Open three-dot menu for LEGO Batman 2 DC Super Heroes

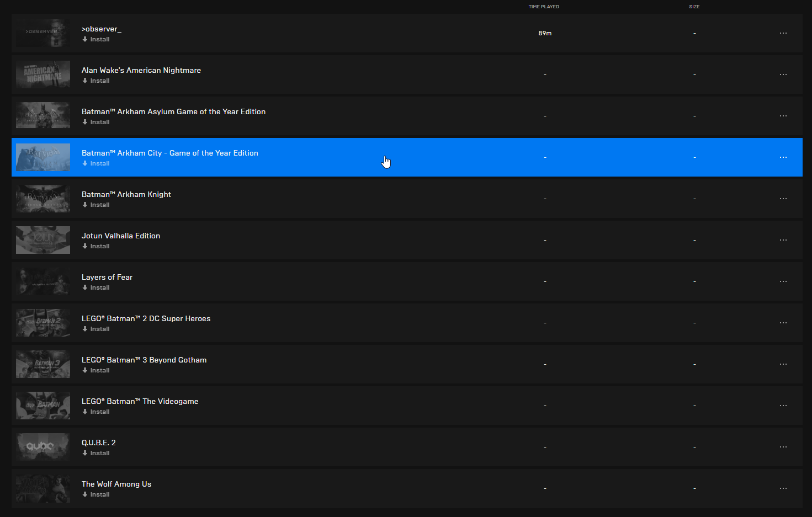[x=783, y=323]
